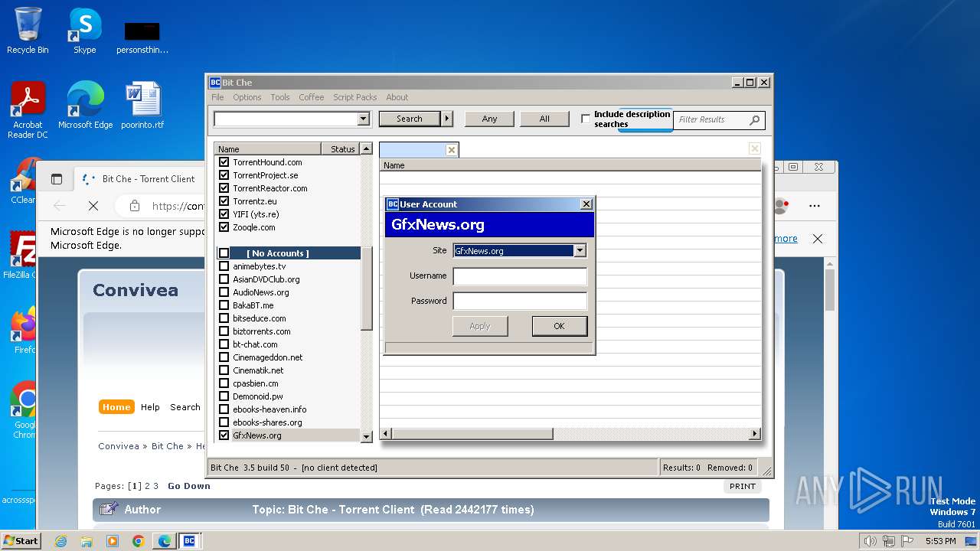The height and width of the screenshot is (551, 980).
Task: Open the Script Packs menu
Action: [x=355, y=97]
